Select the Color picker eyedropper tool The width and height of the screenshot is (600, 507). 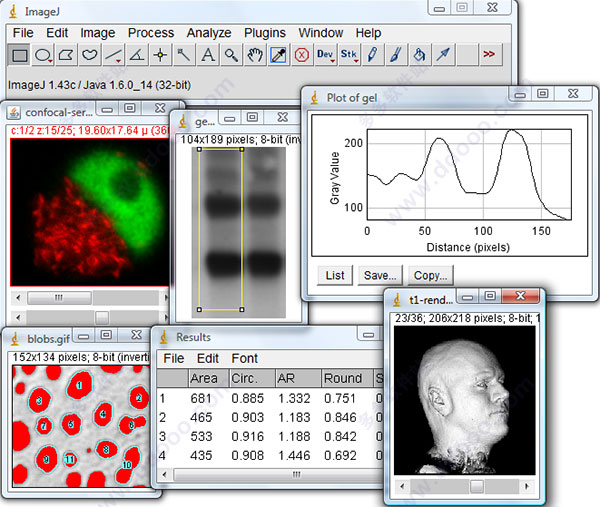pos(278,55)
